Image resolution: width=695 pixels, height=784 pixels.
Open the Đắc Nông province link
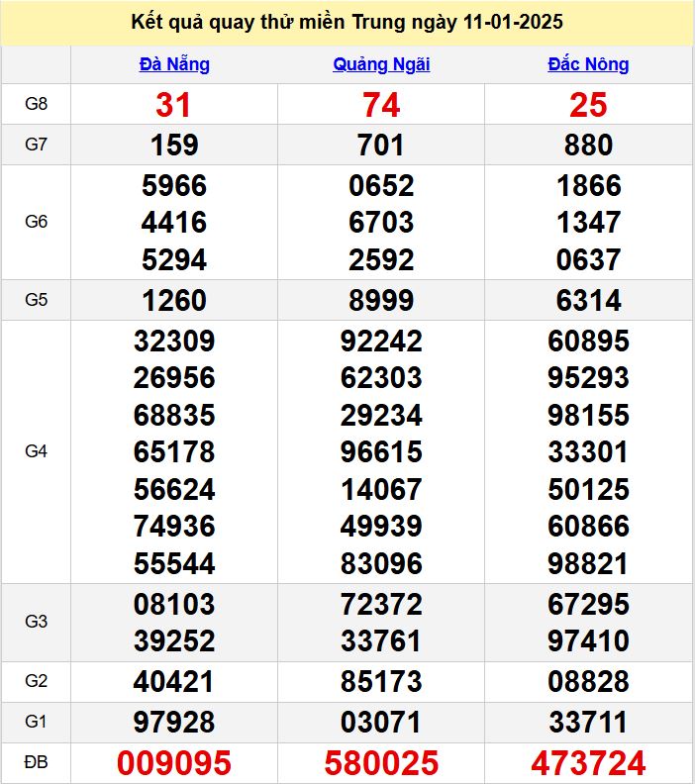[588, 64]
